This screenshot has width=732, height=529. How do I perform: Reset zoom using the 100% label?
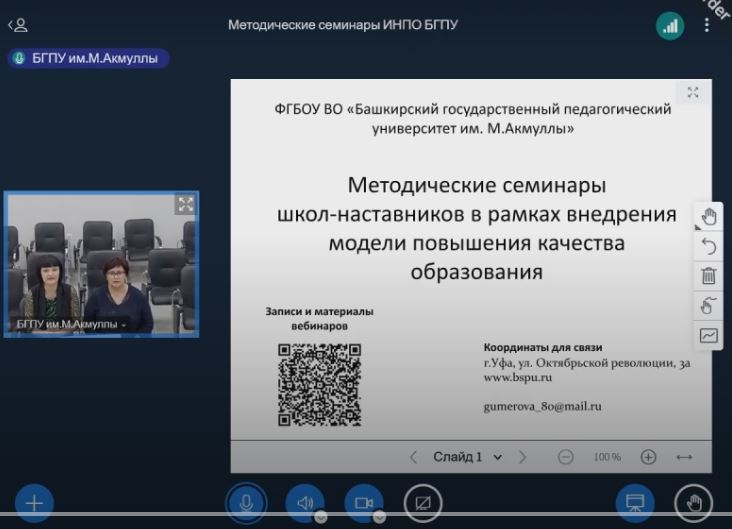tap(607, 457)
